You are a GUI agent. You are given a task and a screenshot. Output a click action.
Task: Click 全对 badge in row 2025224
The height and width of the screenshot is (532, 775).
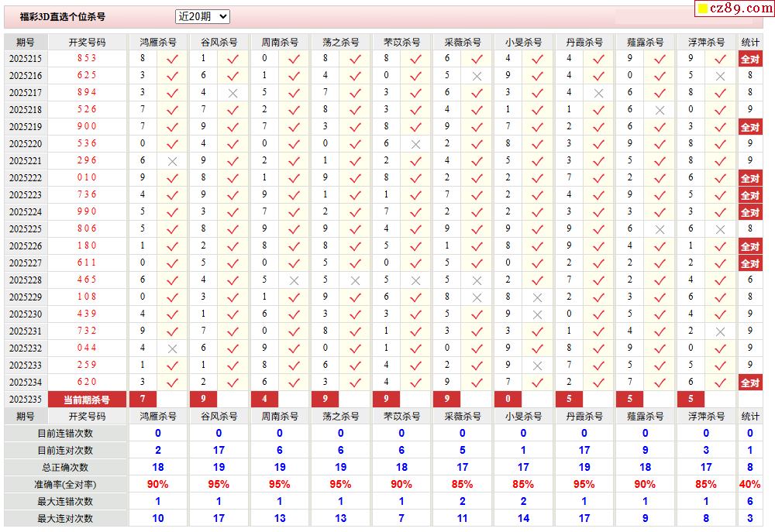click(x=750, y=212)
